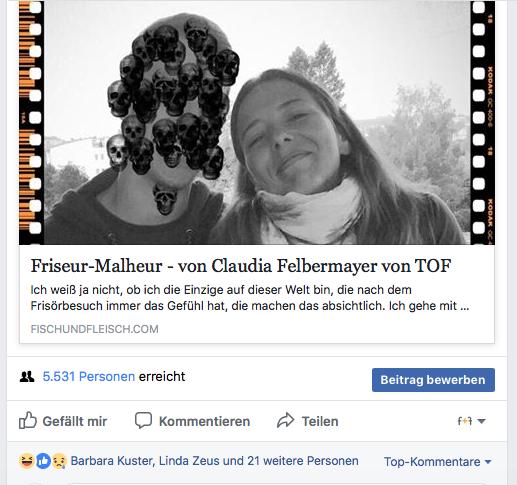Click the Gefällt mir label text
Viewport: 517px width, 485px height.
(x=75, y=421)
